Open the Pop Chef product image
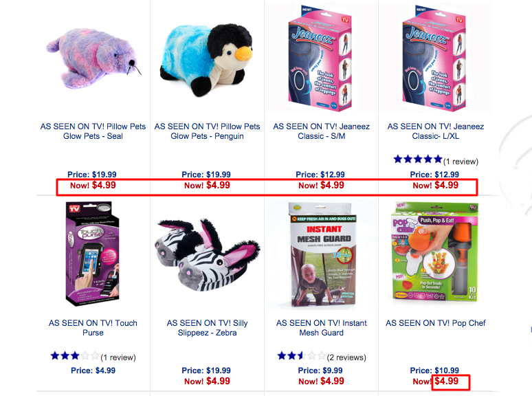The height and width of the screenshot is (396, 532). (x=434, y=252)
